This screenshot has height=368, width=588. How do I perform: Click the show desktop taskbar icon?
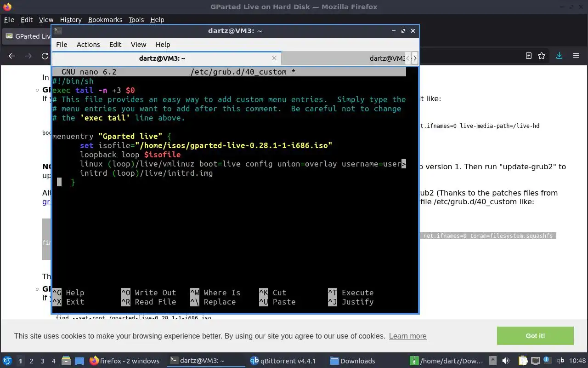[x=79, y=361]
